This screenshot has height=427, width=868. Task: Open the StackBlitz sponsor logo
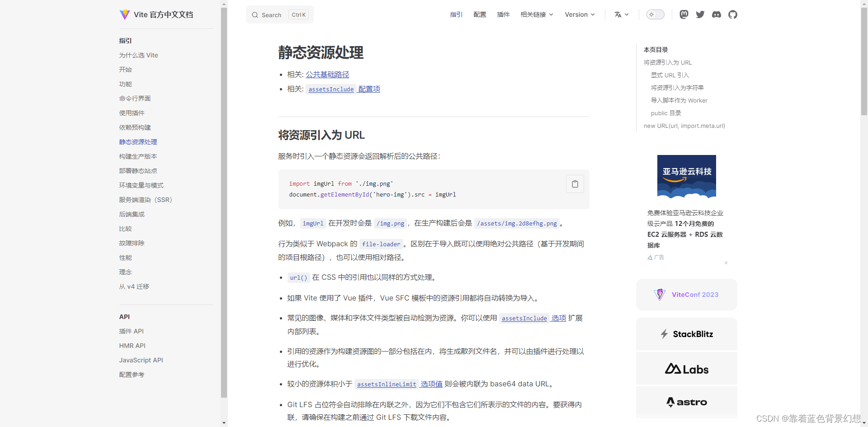tap(687, 334)
